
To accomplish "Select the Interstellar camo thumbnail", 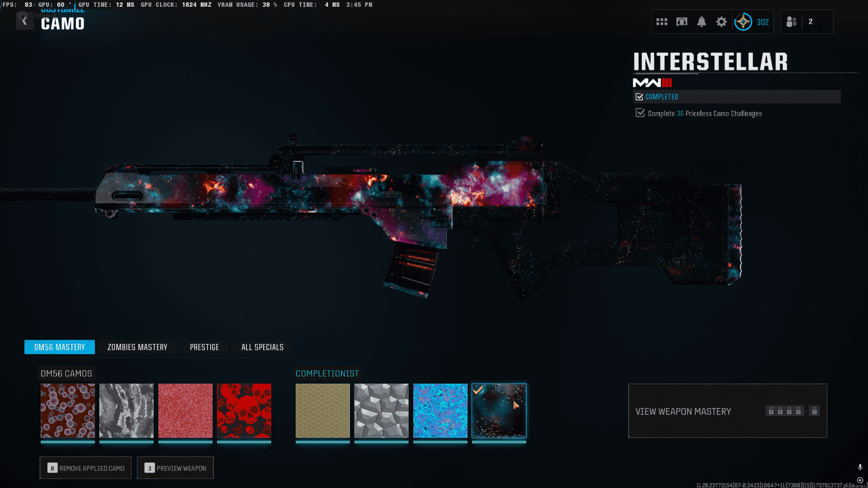I will 499,411.
